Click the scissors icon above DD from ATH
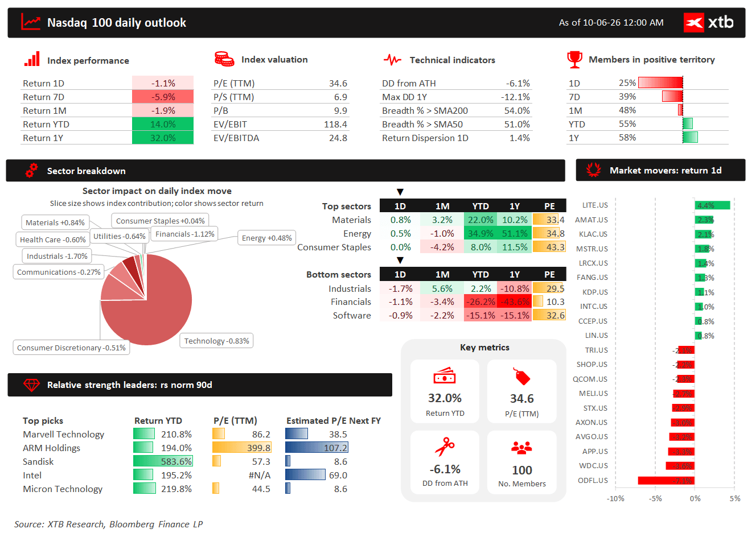 (445, 446)
